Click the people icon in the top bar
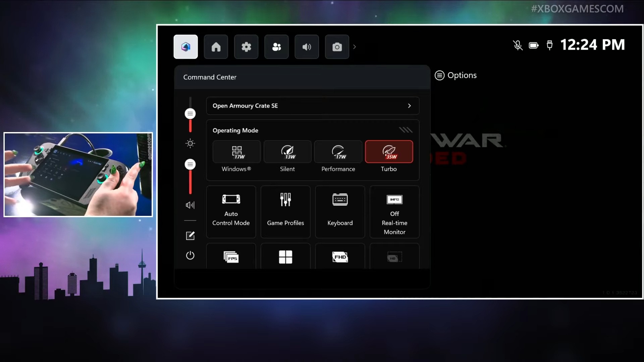This screenshot has width=644, height=362. (276, 47)
